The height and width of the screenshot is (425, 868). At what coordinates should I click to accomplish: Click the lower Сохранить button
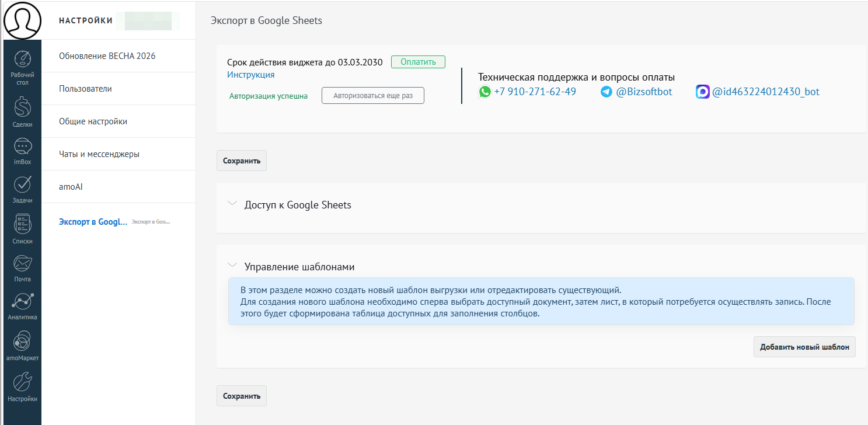tap(242, 396)
